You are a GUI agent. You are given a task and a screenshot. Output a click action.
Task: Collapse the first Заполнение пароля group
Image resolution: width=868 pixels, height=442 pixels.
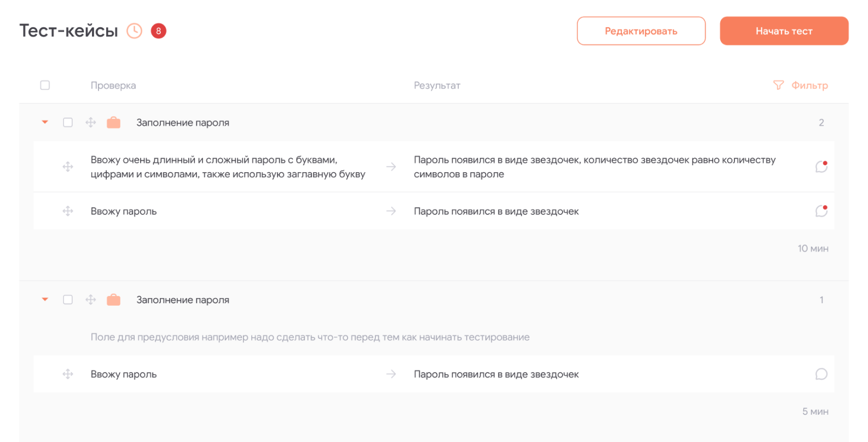pyautogui.click(x=45, y=123)
